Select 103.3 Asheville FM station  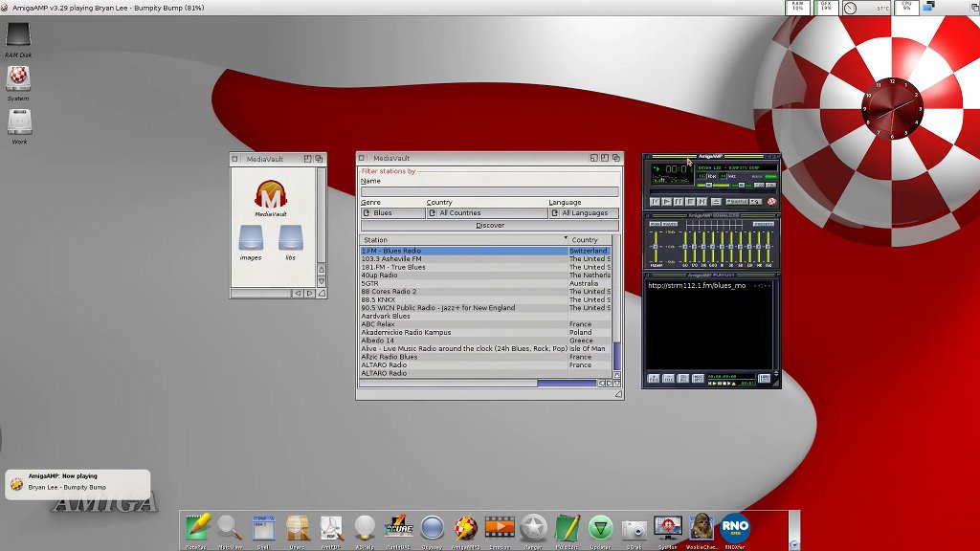tap(485, 258)
